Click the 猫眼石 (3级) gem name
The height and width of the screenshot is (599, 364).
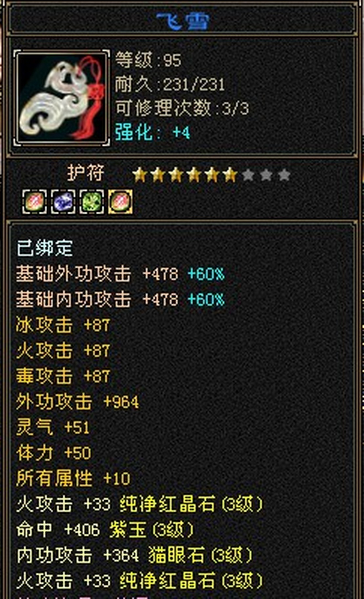200,555
